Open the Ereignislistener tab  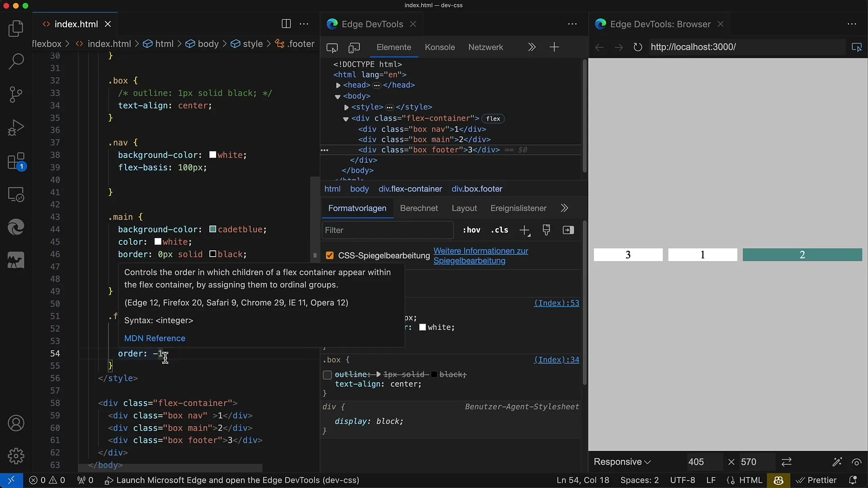point(519,208)
